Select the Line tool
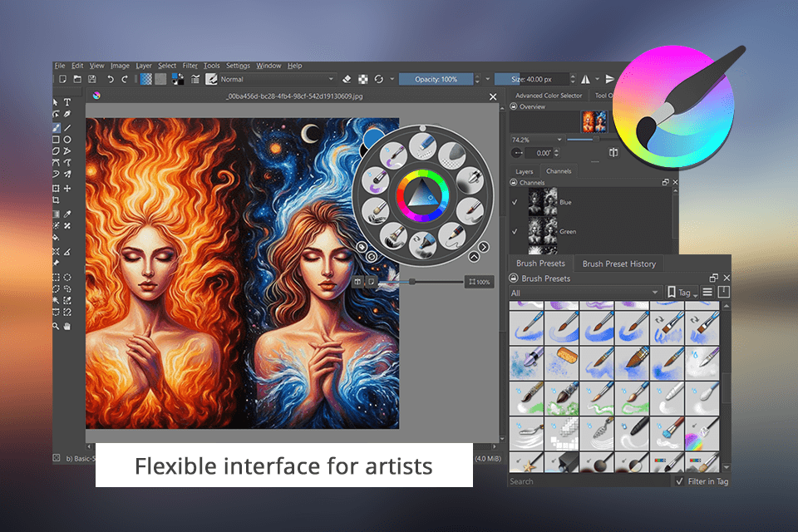 tap(67, 127)
